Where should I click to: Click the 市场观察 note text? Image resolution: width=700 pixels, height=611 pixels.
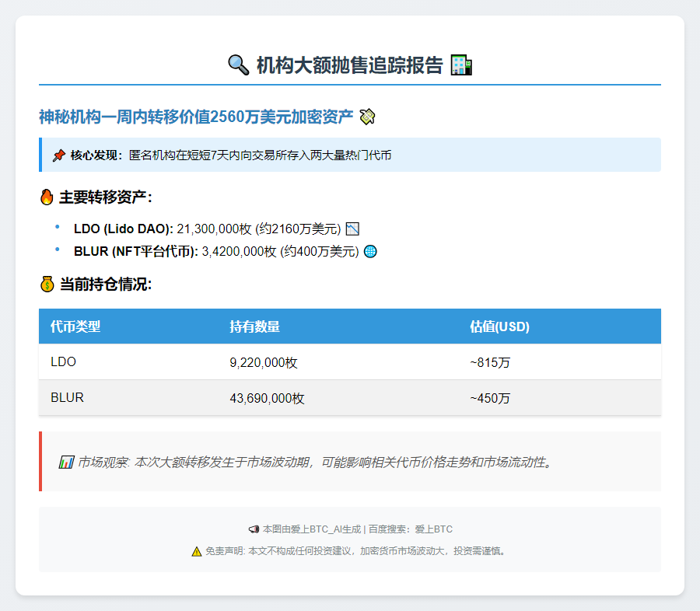pos(316,463)
